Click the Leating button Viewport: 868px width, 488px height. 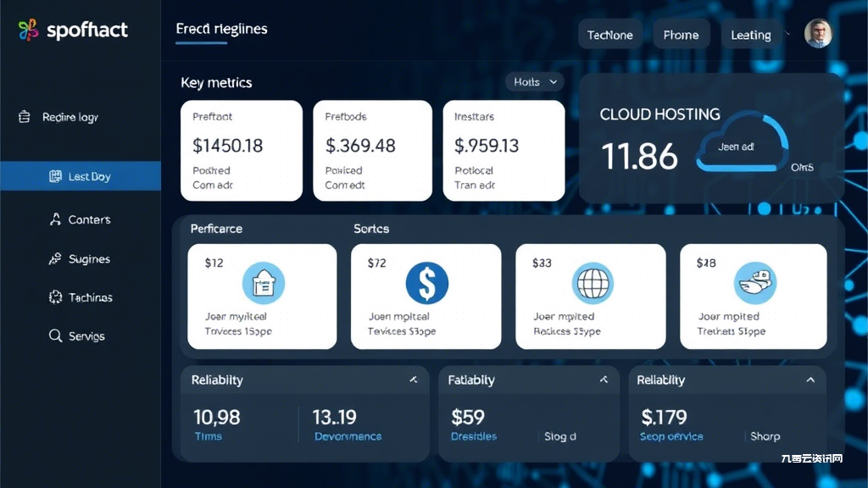(x=751, y=35)
